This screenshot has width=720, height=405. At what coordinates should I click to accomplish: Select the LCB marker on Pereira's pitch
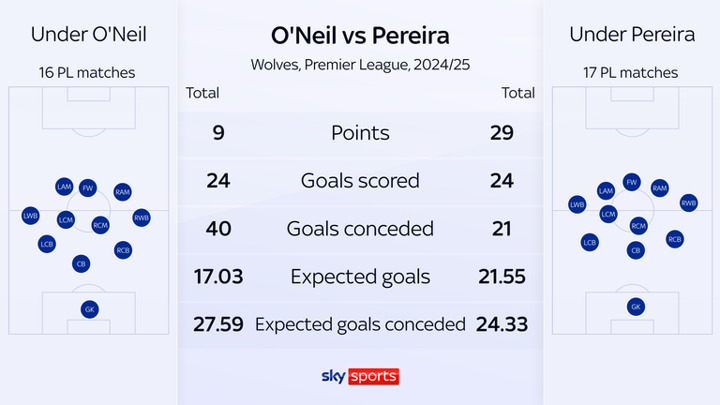589,242
